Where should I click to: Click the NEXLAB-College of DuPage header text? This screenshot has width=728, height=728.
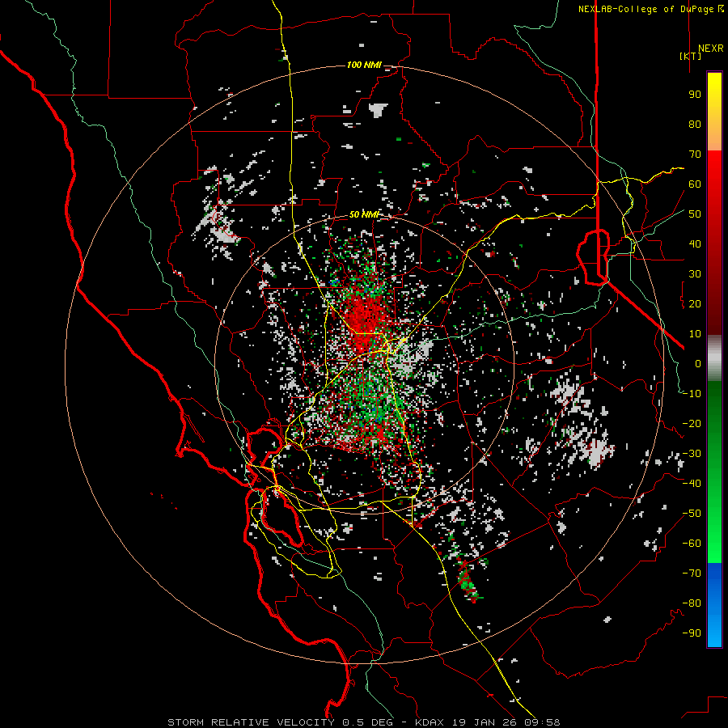(650, 9)
